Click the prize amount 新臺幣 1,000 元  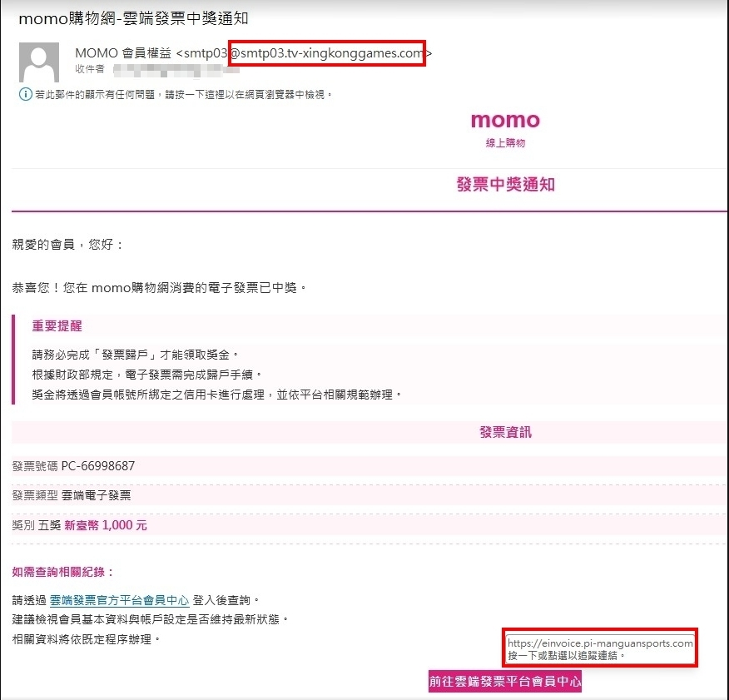tap(106, 525)
